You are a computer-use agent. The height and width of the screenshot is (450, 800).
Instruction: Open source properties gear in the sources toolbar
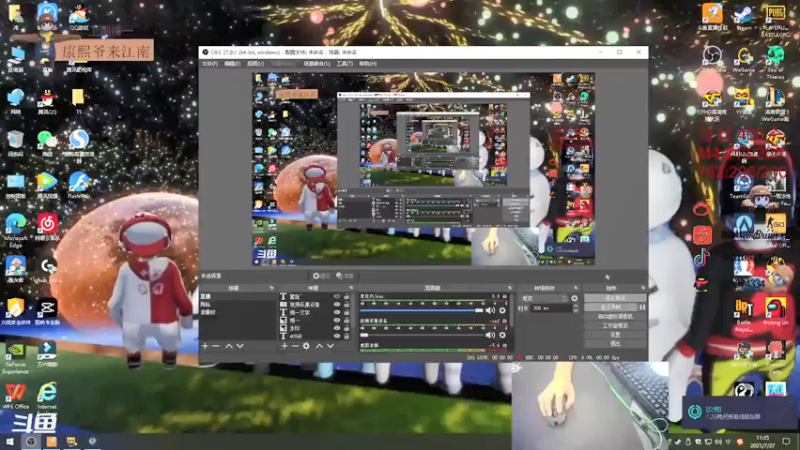point(306,346)
